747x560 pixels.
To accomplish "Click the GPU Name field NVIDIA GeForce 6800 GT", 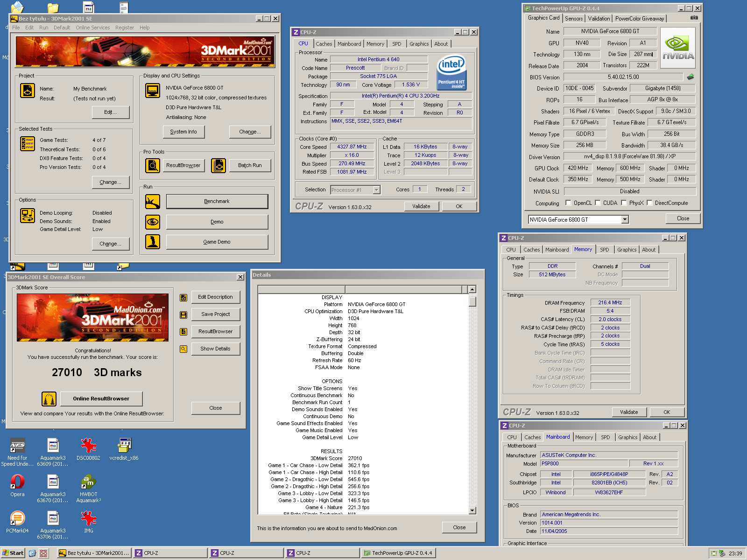I will (x=610, y=31).
